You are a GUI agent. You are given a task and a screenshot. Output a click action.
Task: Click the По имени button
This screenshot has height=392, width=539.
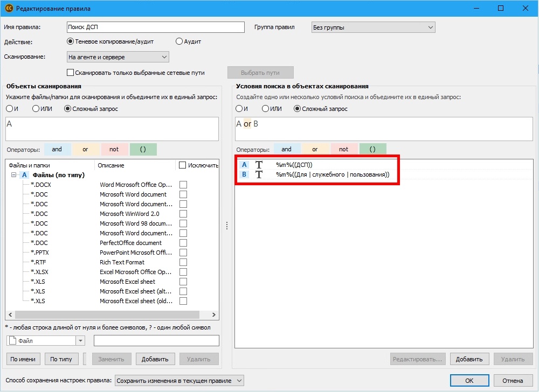[23, 359]
